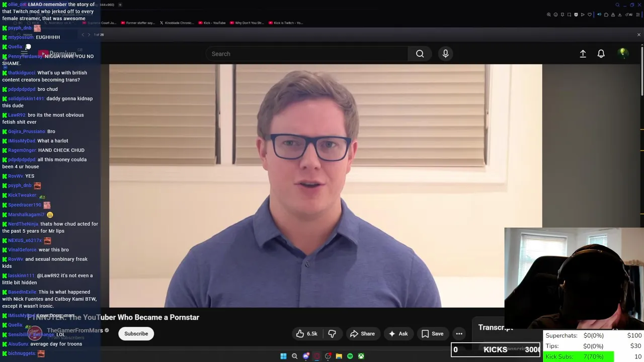Image resolution: width=644 pixels, height=362 pixels.
Task: Click chat username Gojira_Prussiano
Action: [27, 132]
